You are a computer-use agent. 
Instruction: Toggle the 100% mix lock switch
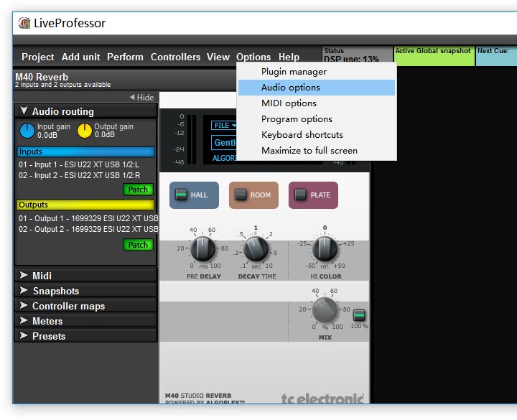click(x=359, y=315)
